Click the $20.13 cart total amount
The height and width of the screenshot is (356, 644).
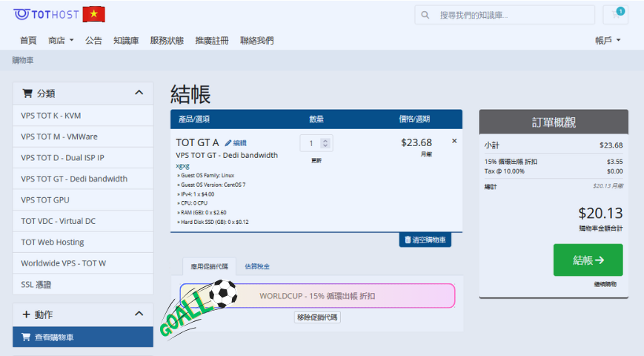click(x=600, y=214)
